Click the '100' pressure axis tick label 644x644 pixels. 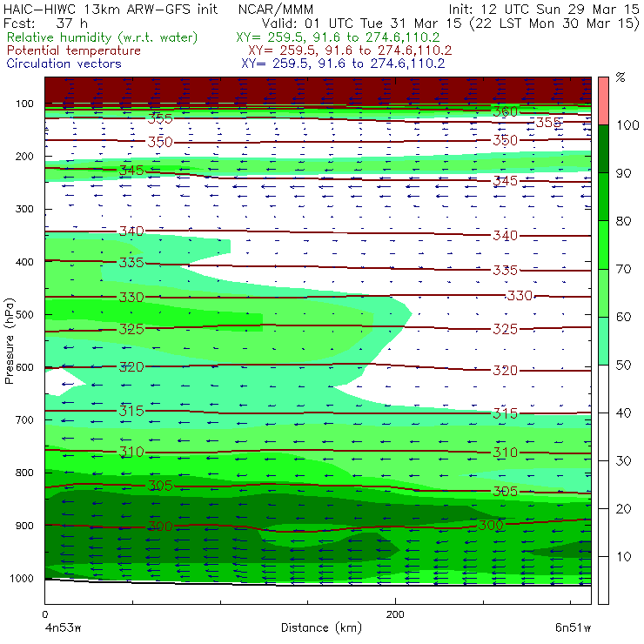pos(24,104)
